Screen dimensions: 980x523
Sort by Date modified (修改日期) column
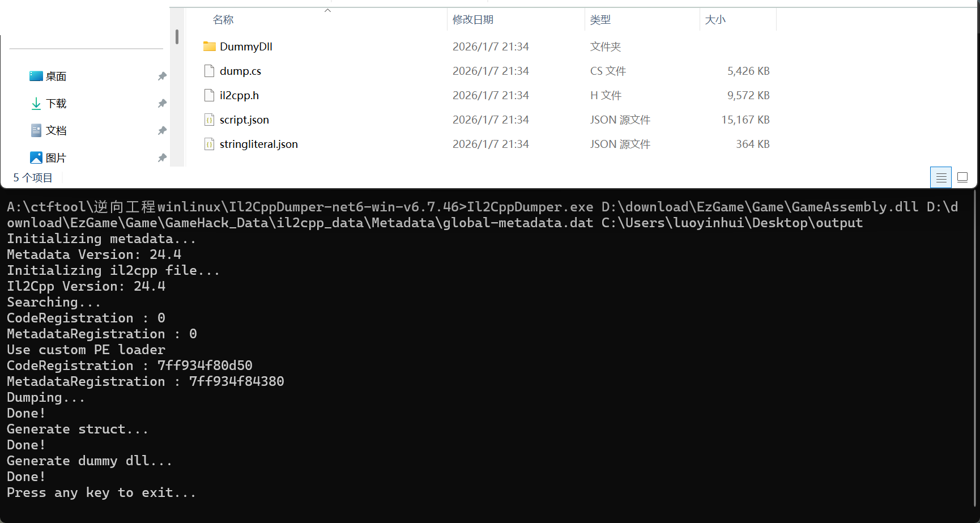472,20
